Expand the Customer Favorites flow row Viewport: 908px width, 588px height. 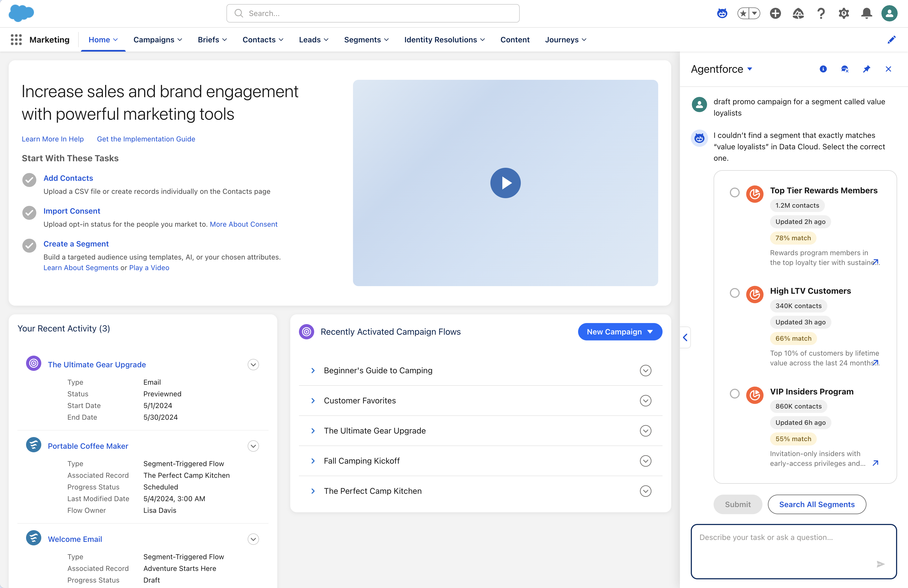click(x=313, y=400)
